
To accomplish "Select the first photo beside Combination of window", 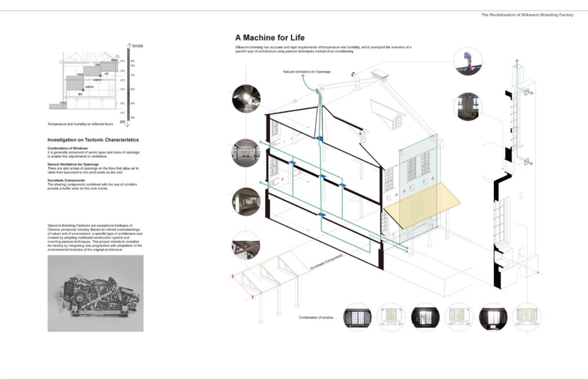I will point(358,317).
